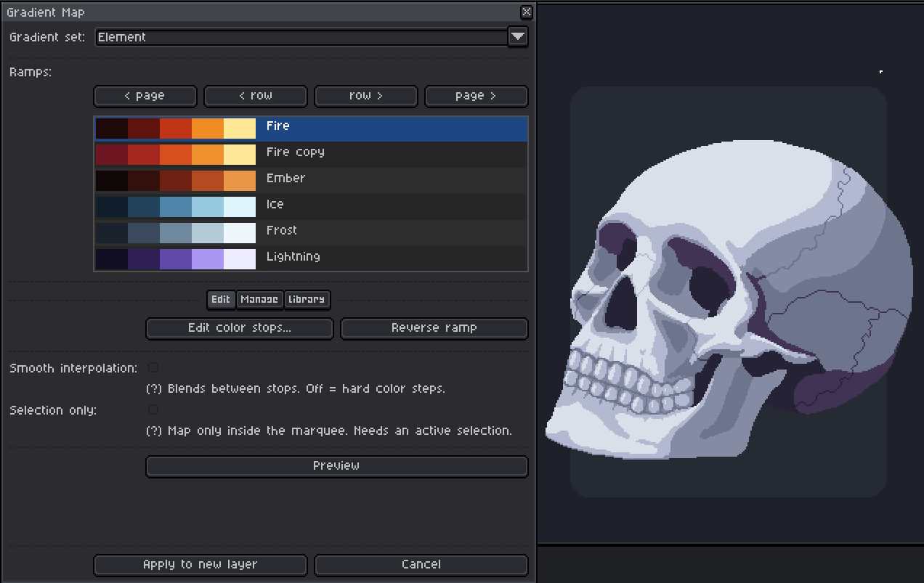This screenshot has height=583, width=924.
Task: Move up one ramp row
Action: click(x=256, y=96)
